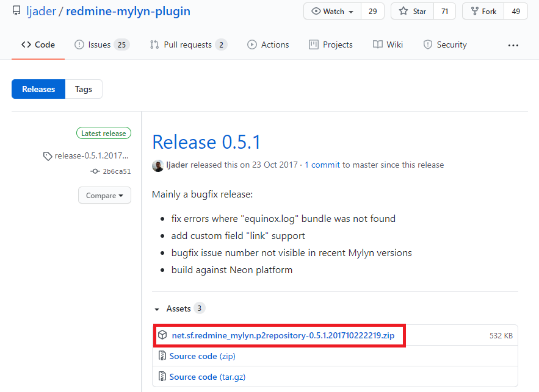This screenshot has height=392, width=539.
Task: Open the release-0.5.1.2017 tag link
Action: (92, 156)
